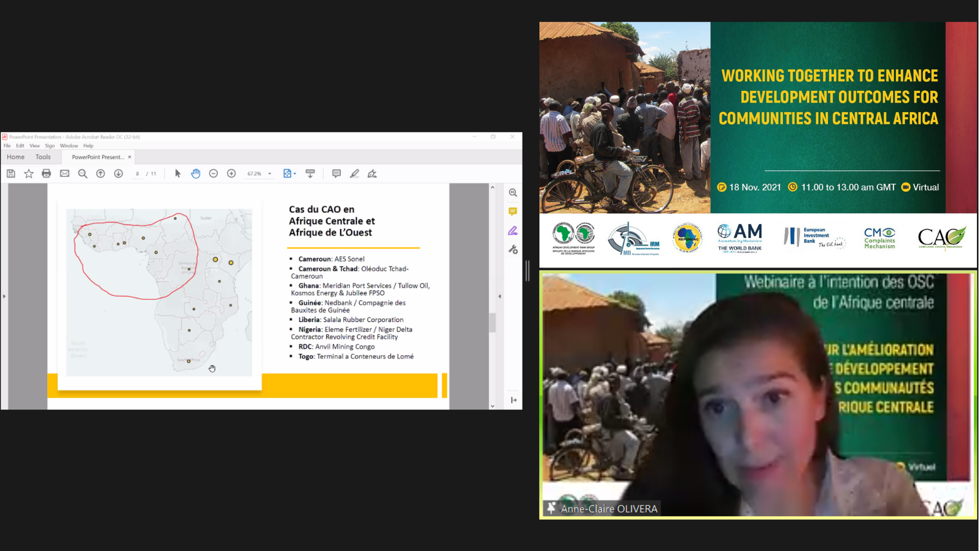This screenshot has width=980, height=551.
Task: Click the Anne-Claire OLIVERA name label
Action: [x=609, y=508]
